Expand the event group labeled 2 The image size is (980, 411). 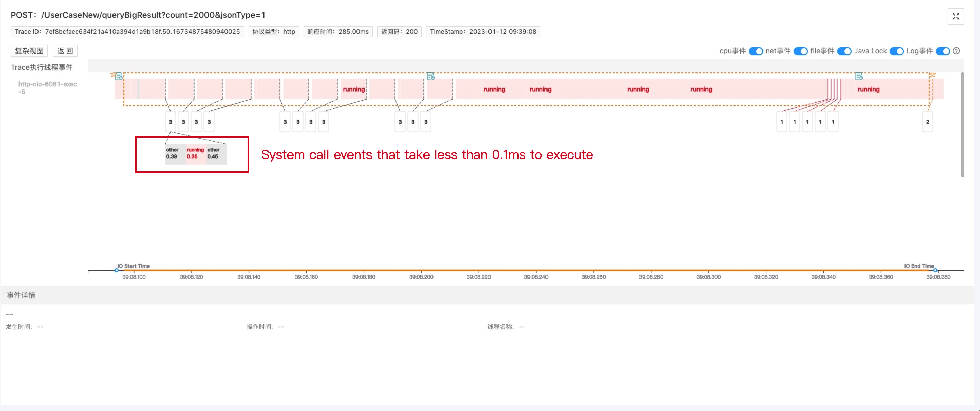pos(927,122)
